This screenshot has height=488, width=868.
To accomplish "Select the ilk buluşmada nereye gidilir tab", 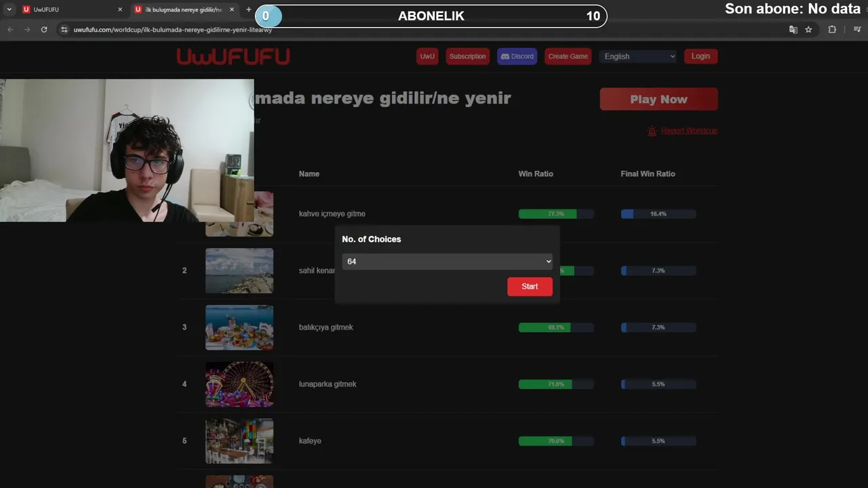I will coord(184,9).
